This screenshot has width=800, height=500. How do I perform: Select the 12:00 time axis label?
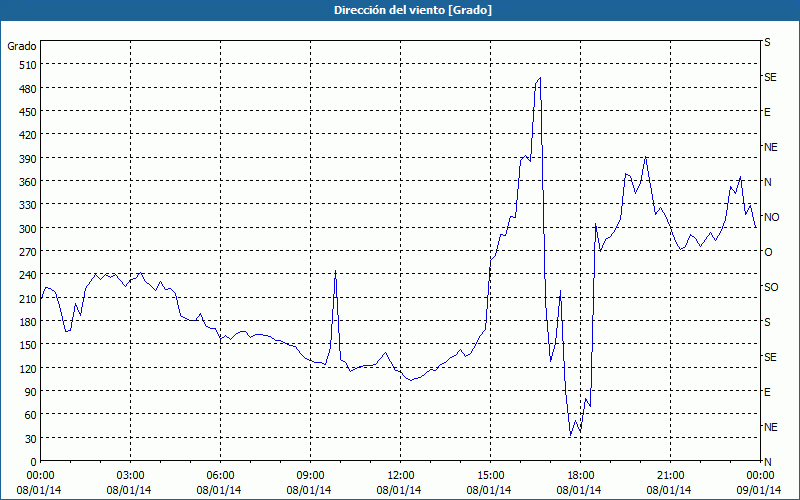pyautogui.click(x=401, y=476)
